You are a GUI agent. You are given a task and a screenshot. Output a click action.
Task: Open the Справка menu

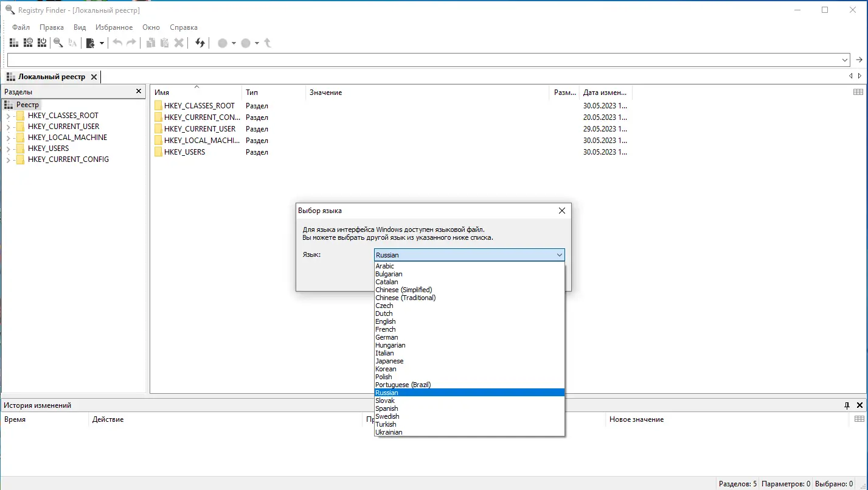(x=183, y=27)
